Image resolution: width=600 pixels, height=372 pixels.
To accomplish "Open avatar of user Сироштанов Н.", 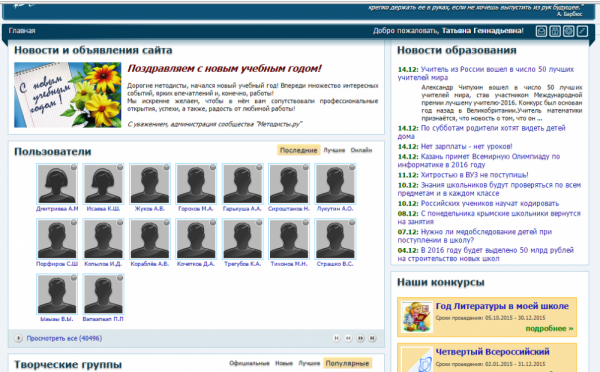I will 289,184.
